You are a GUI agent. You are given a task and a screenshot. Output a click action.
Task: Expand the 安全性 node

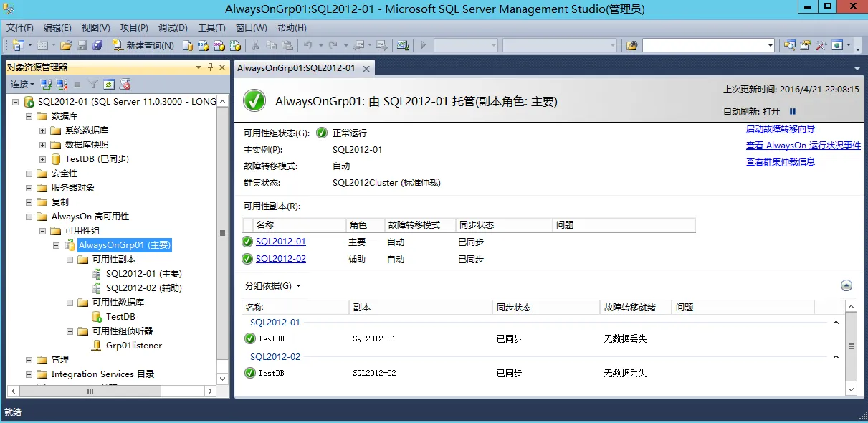29,174
